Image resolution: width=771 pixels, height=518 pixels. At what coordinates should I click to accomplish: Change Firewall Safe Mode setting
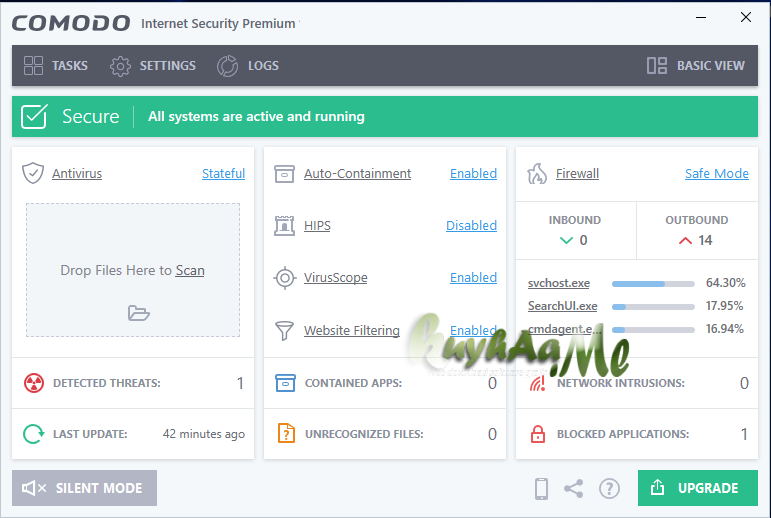717,174
